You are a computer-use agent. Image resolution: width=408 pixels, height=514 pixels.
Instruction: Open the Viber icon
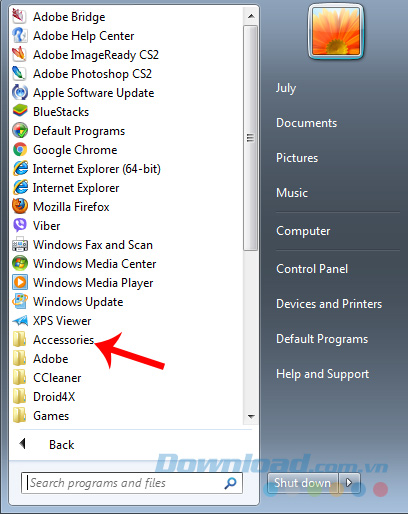click(19, 226)
